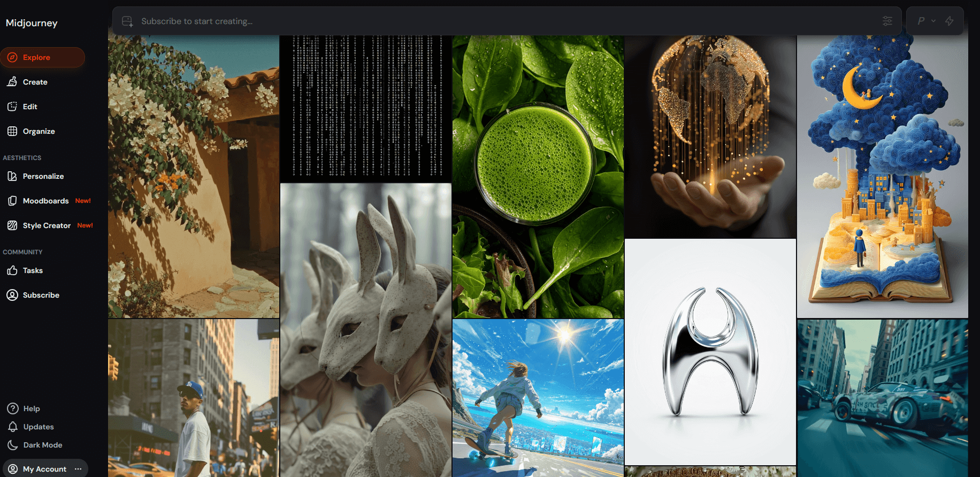The image size is (980, 477).
Task: Click the Help question mark icon
Action: coord(13,408)
